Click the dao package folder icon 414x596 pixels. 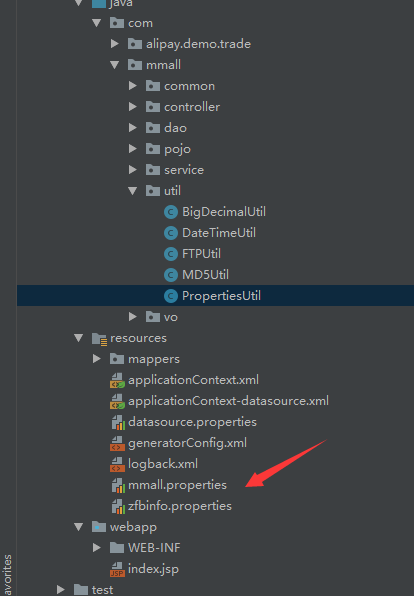[152, 128]
